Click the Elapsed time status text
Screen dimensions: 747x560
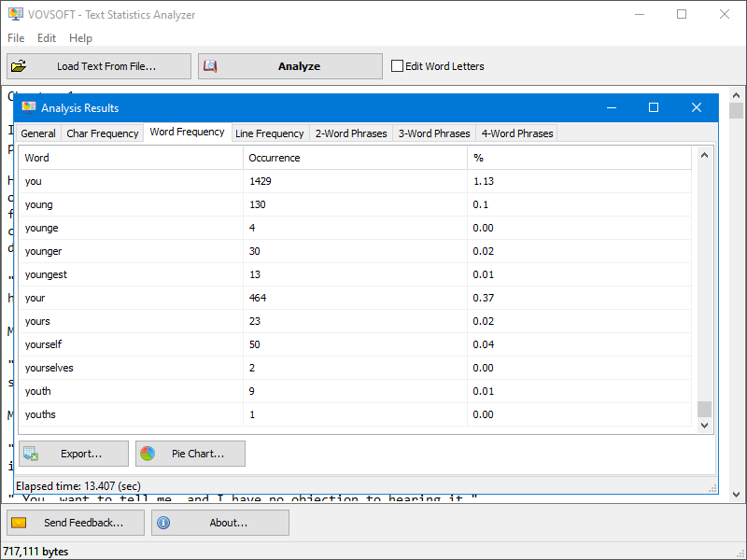point(78,486)
